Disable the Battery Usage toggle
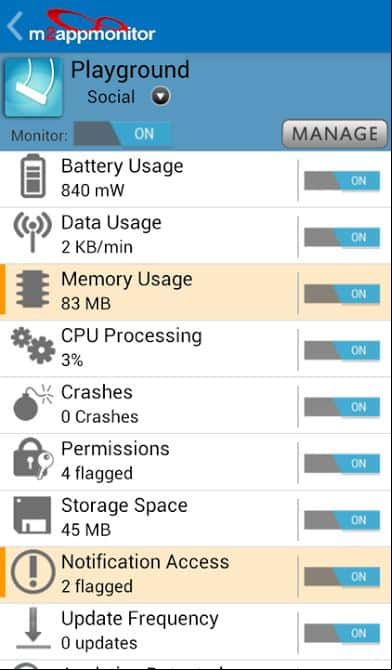Viewport: 392px width, 670px height. (x=342, y=181)
